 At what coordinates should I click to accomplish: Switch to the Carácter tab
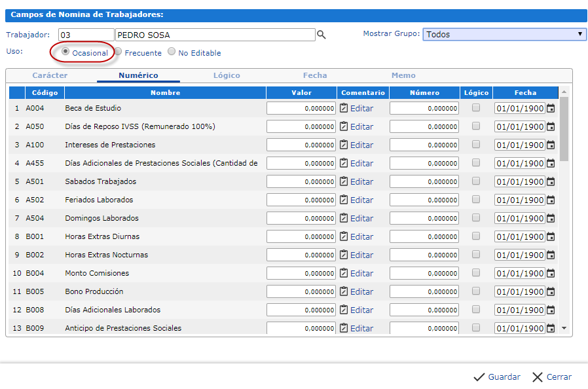pyautogui.click(x=50, y=75)
